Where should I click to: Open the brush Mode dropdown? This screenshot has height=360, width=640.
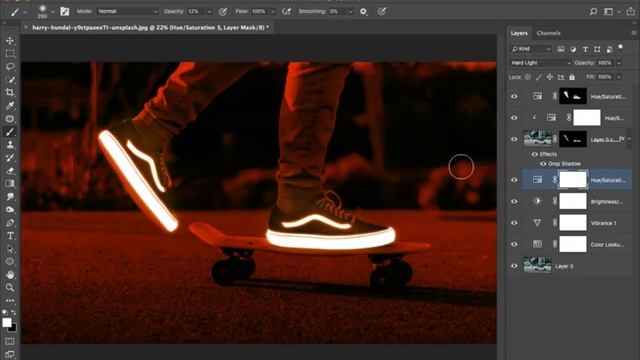pyautogui.click(x=127, y=11)
